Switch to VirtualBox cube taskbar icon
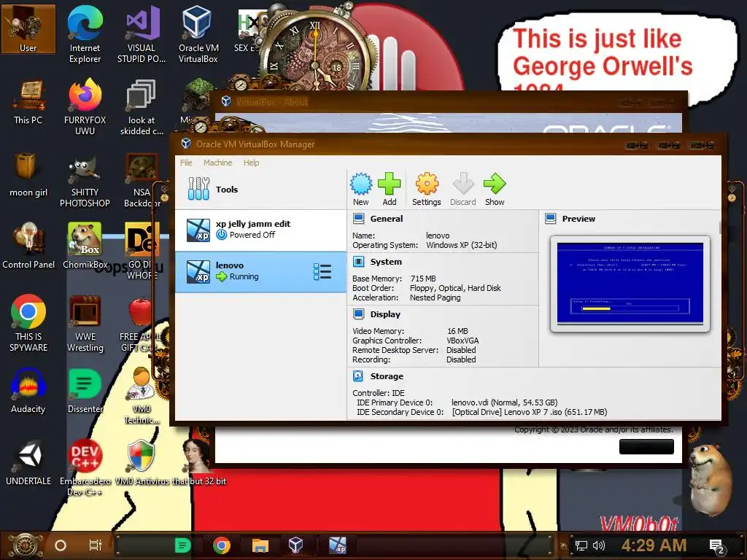747x560 pixels. click(296, 545)
